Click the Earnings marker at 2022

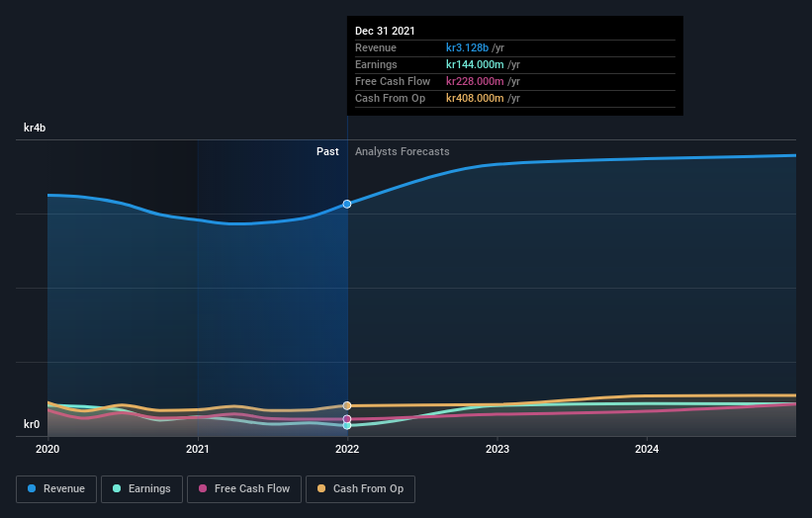[347, 425]
